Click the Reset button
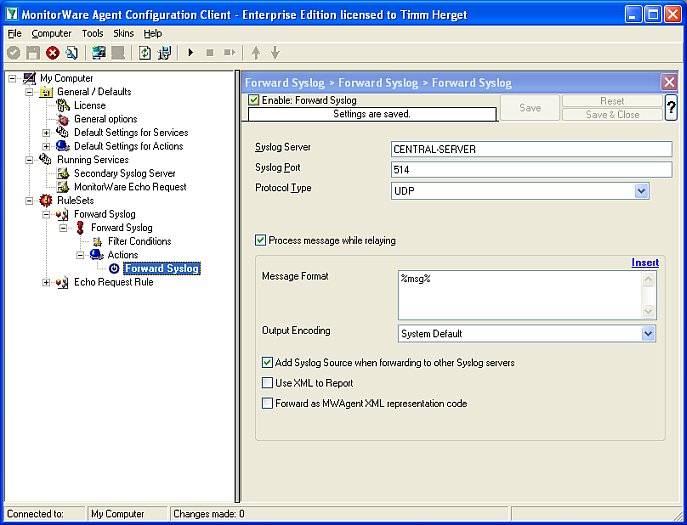This screenshot has height=525, width=687. pyautogui.click(x=612, y=101)
